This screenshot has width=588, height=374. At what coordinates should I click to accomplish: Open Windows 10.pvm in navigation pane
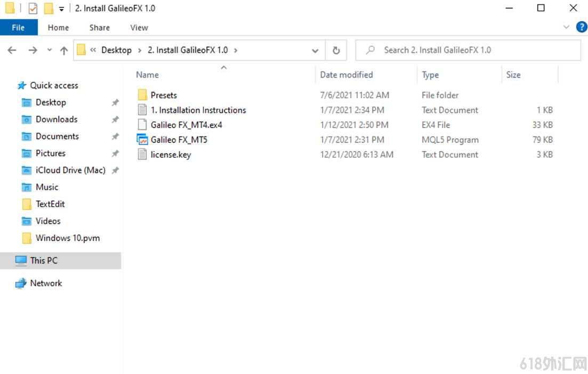coord(68,238)
